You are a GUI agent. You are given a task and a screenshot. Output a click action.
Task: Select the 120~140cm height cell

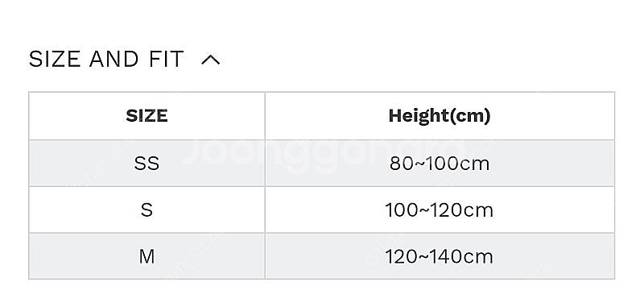tap(440, 256)
